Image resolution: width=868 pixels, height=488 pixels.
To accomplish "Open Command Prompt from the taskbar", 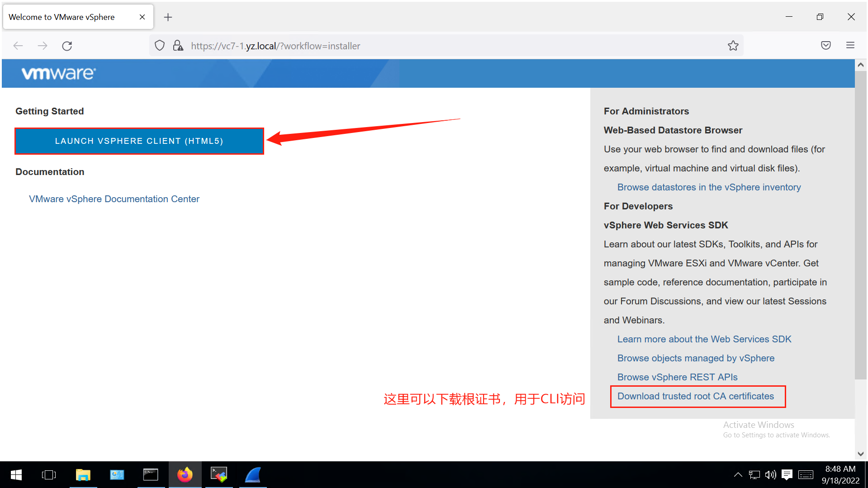I will tap(151, 475).
